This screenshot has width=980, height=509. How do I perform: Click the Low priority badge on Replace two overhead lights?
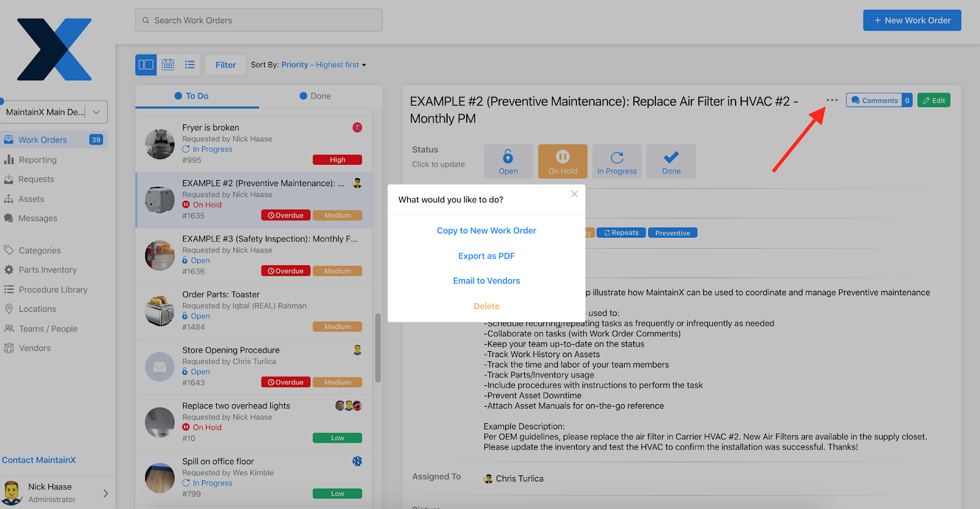337,438
